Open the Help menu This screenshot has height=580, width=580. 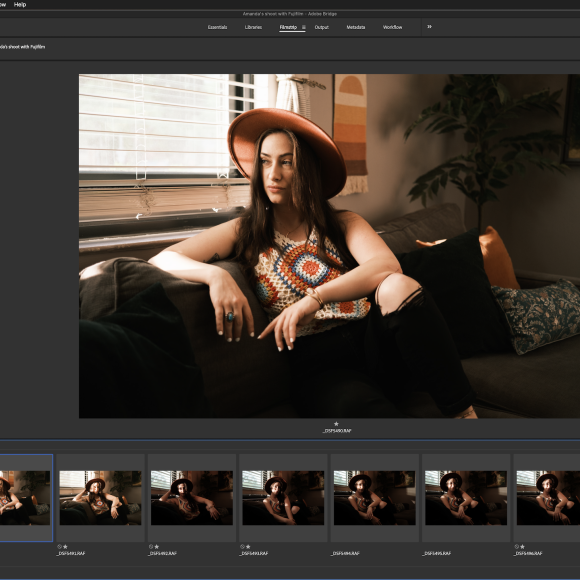click(x=20, y=5)
